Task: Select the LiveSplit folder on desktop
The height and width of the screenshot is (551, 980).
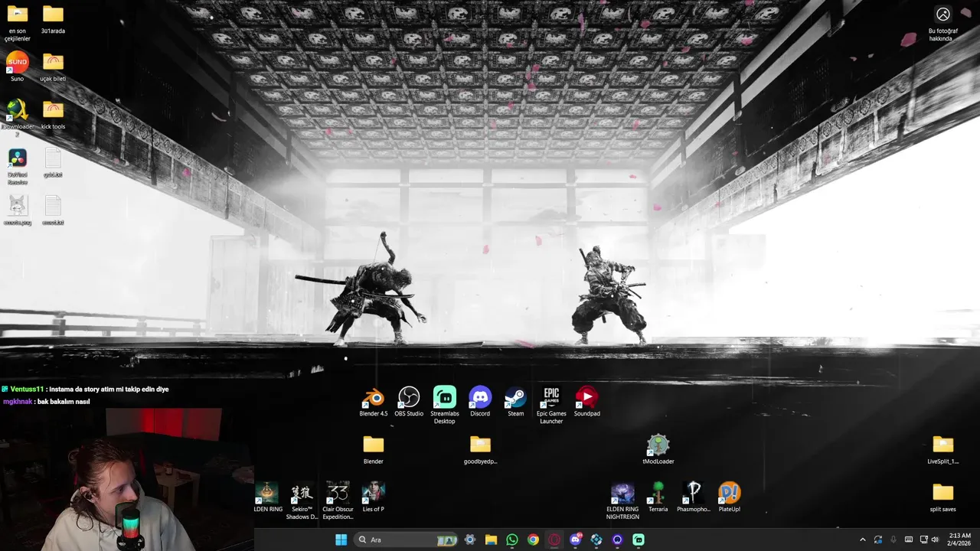Action: click(x=943, y=450)
